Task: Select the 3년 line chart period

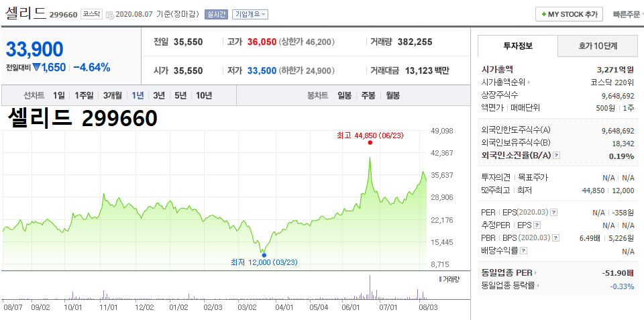Action: 159,96
